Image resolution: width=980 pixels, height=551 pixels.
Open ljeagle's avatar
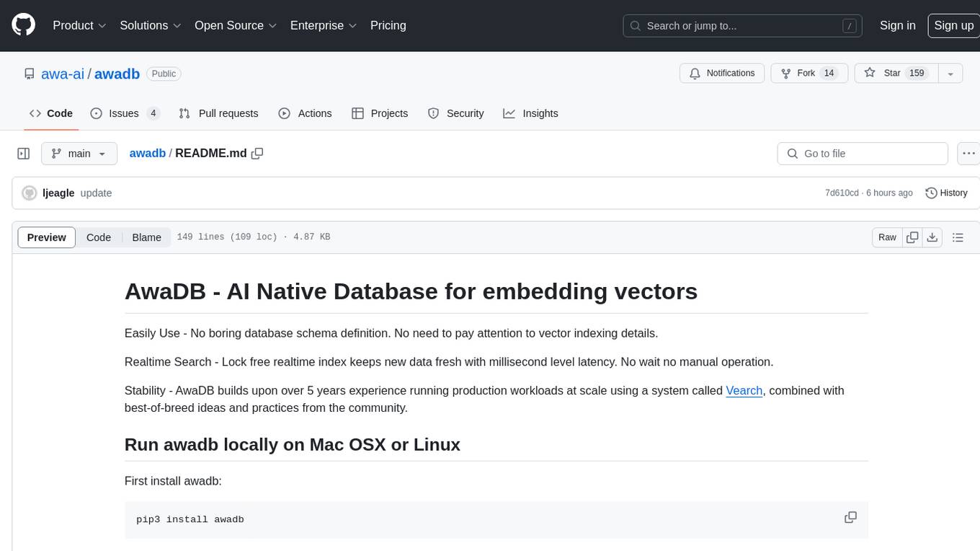click(30, 193)
